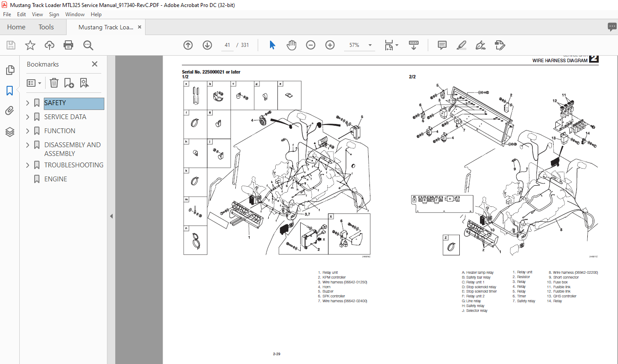Open the File menu
This screenshot has height=364, width=618.
click(7, 14)
